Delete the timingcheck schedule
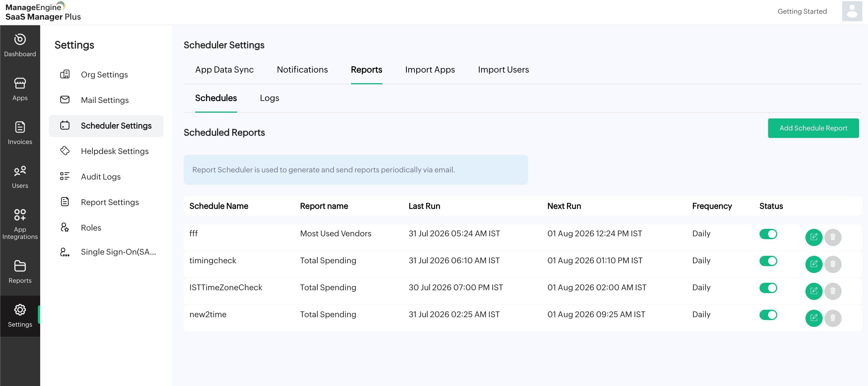 (x=833, y=264)
